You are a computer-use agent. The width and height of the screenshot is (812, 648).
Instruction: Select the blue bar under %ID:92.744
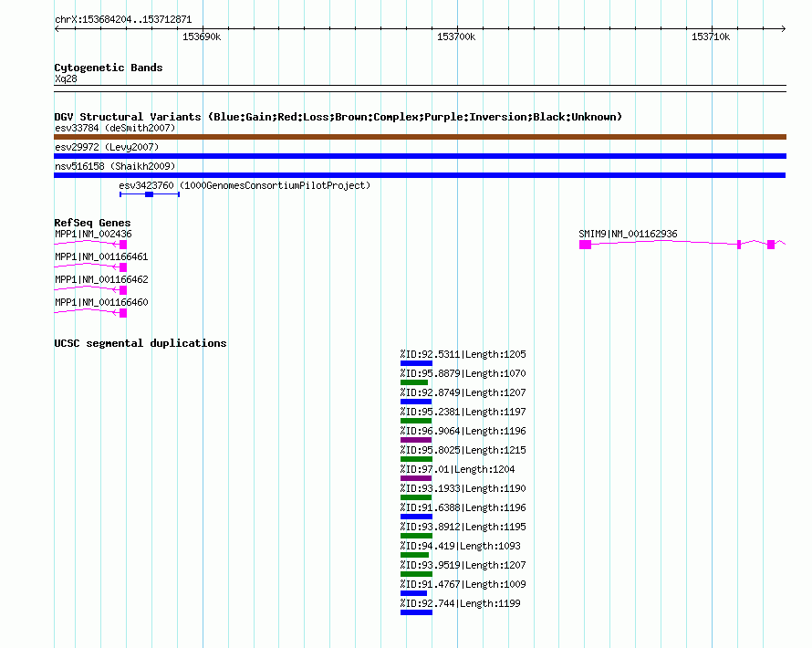[x=416, y=612]
